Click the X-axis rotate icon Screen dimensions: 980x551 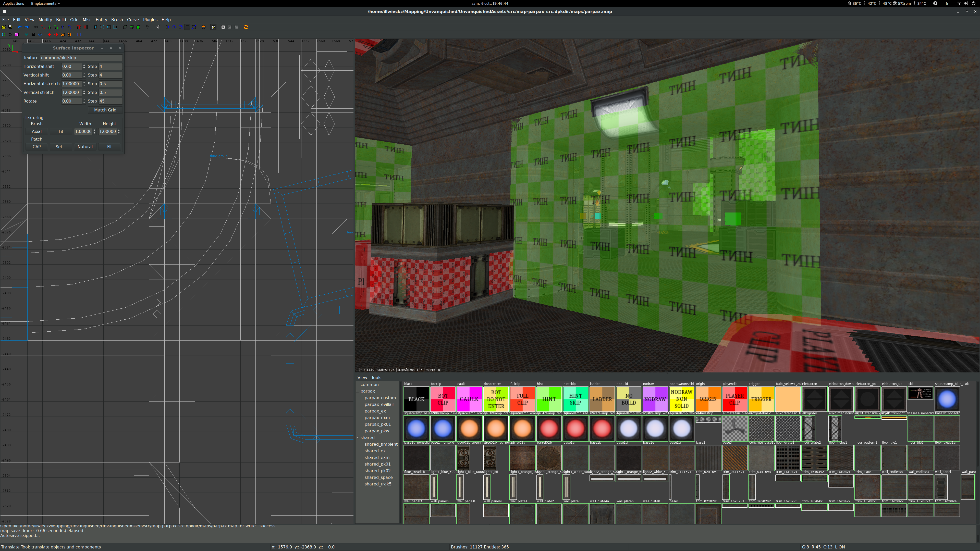tap(43, 27)
